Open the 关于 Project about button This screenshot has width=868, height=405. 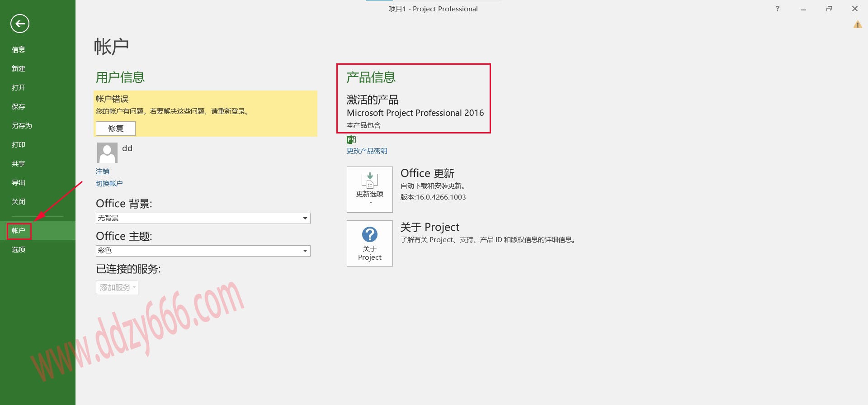coord(369,243)
